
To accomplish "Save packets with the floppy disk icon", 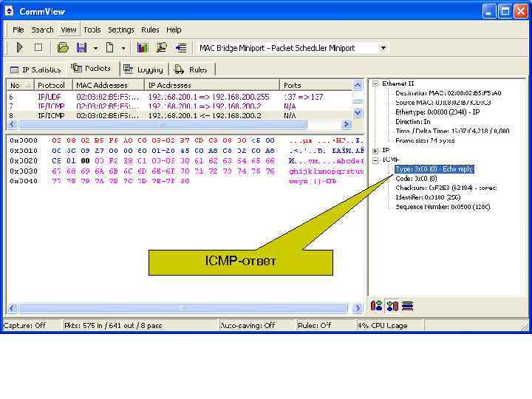I will point(82,47).
